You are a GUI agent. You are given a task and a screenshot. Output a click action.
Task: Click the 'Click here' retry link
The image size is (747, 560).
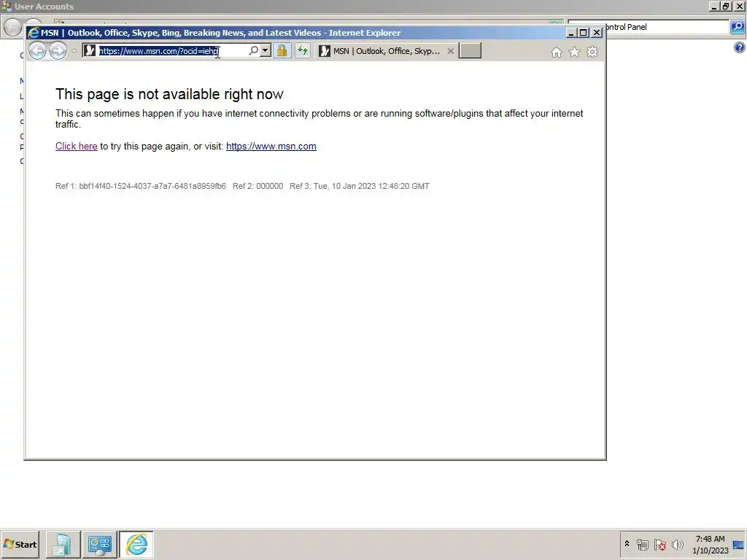click(x=76, y=146)
